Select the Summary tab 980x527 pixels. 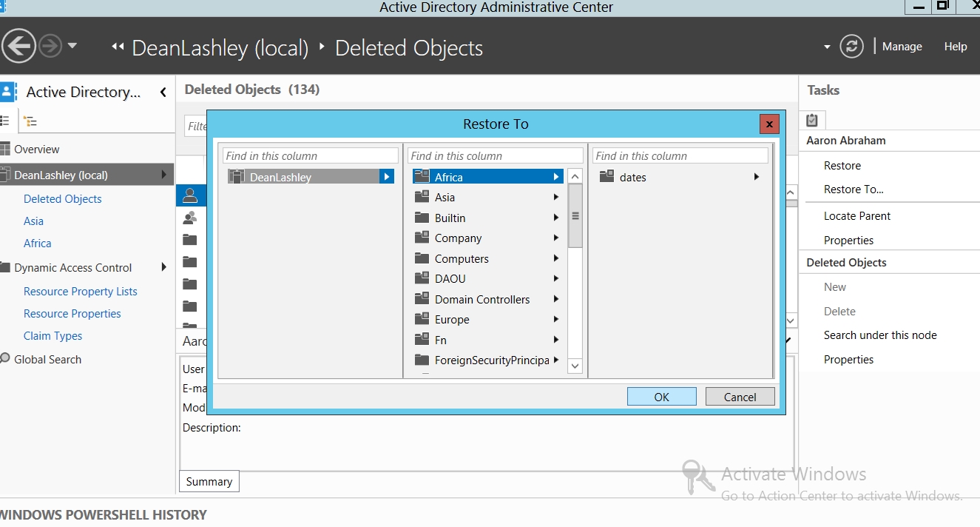click(209, 482)
